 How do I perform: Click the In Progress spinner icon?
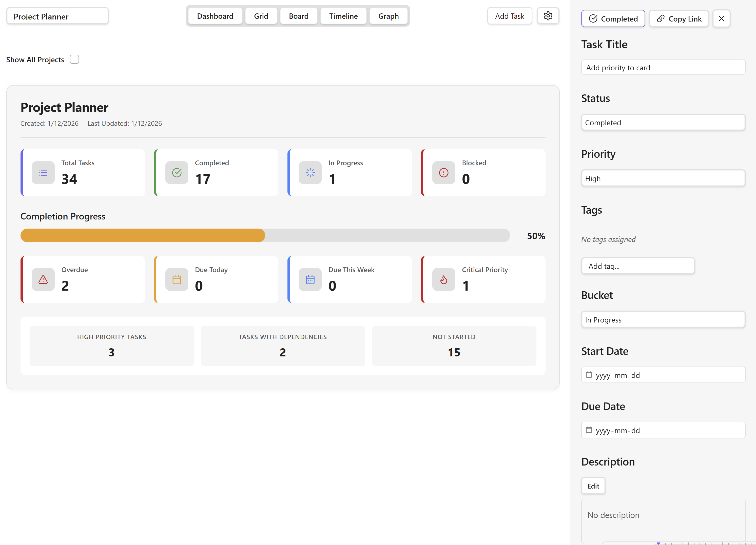pos(310,173)
